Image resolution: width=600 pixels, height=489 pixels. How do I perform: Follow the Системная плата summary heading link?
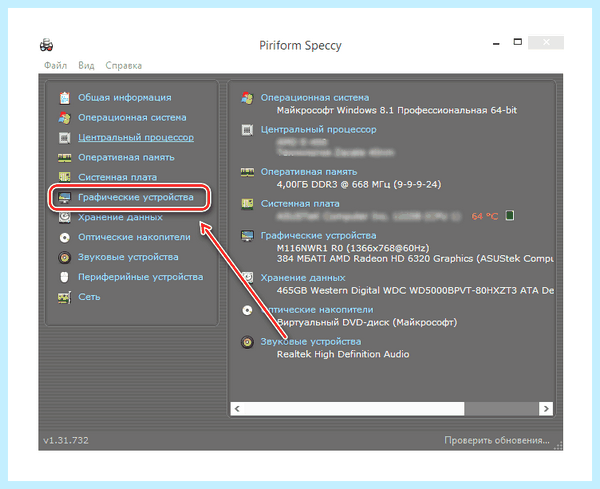[x=300, y=204]
